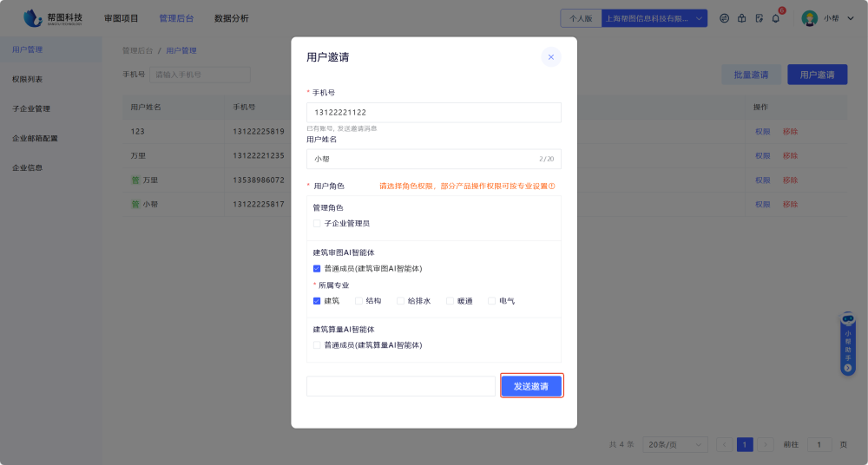Open 权限列表 in the sidebar
The image size is (868, 465).
tap(27, 80)
